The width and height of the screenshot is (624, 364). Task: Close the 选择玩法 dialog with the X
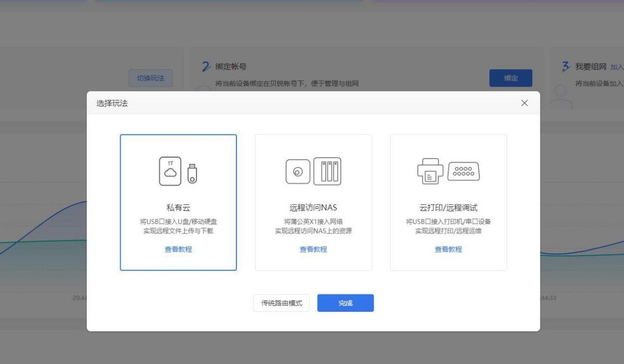click(524, 103)
